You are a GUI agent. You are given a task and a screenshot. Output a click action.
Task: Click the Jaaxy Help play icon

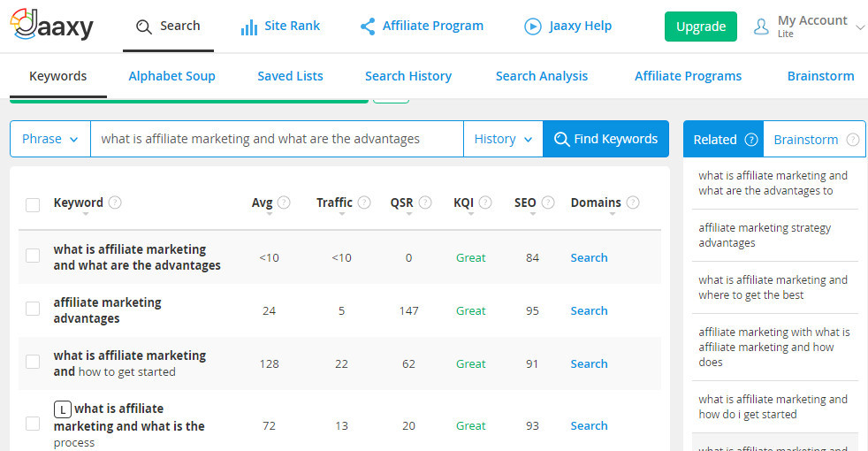point(532,26)
